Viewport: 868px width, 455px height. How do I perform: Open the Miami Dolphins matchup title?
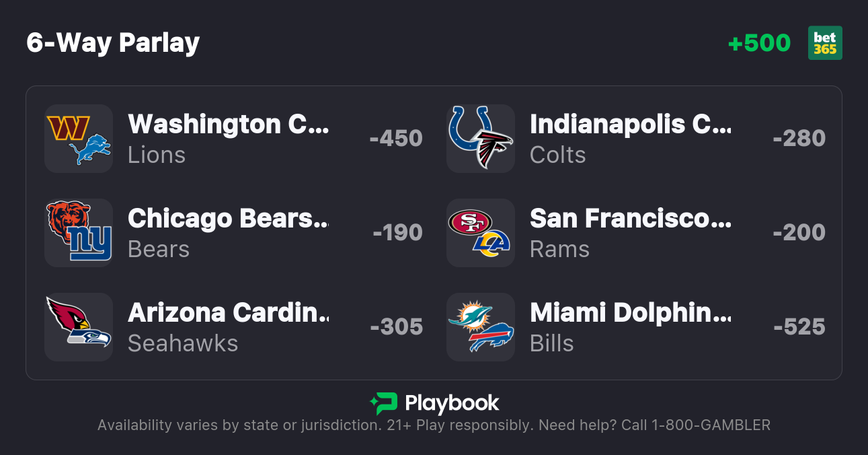coord(631,313)
